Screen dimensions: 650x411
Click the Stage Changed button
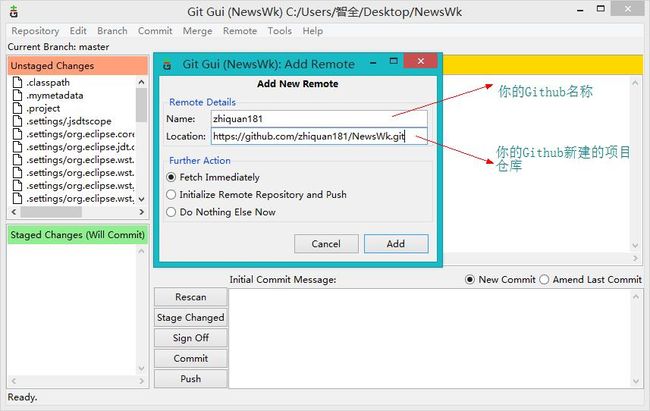click(x=191, y=317)
